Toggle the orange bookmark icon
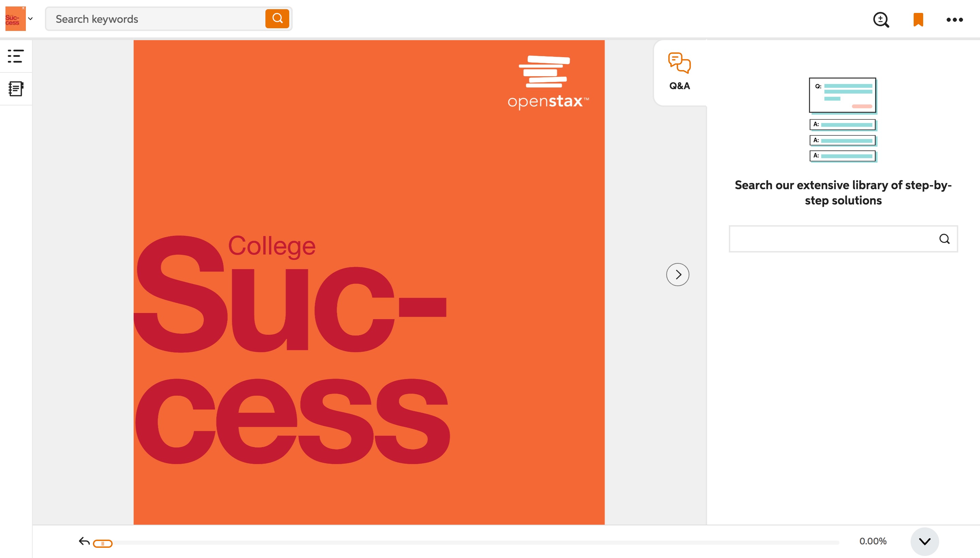Viewport: 980px width, 558px height. pyautogui.click(x=918, y=19)
